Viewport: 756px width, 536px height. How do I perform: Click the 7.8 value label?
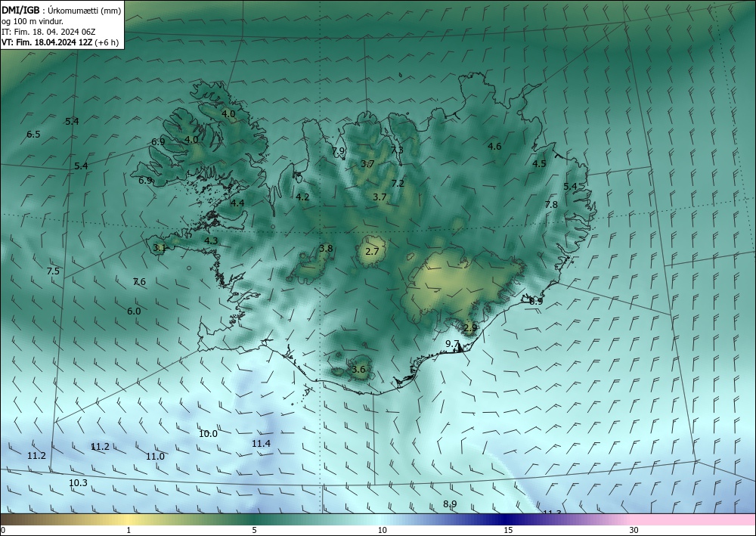(x=551, y=205)
